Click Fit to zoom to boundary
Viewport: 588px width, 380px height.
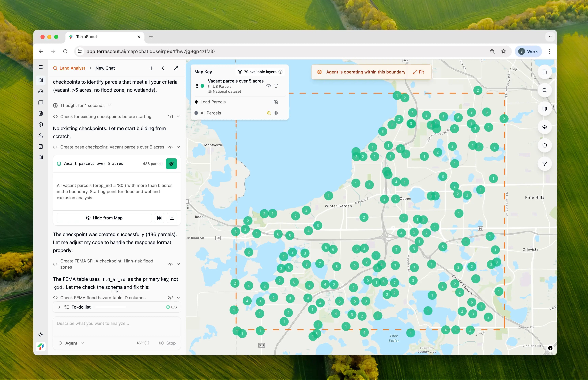click(419, 72)
